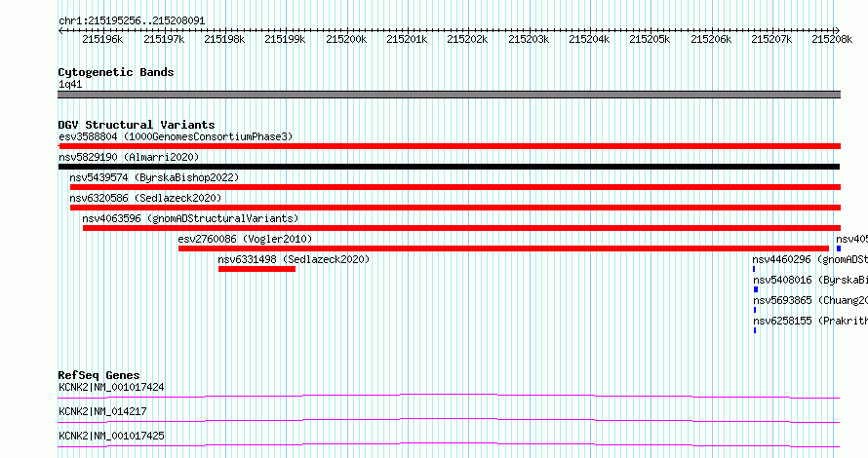This screenshot has width=868, height=458.
Task: Click the blue marker under nsv5693865
Action: (x=755, y=310)
